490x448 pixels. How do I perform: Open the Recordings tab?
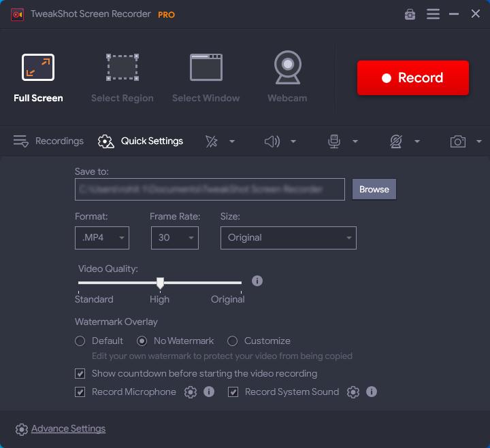[49, 141]
